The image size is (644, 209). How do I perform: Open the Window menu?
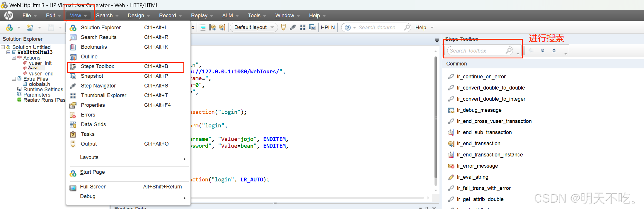(x=287, y=16)
